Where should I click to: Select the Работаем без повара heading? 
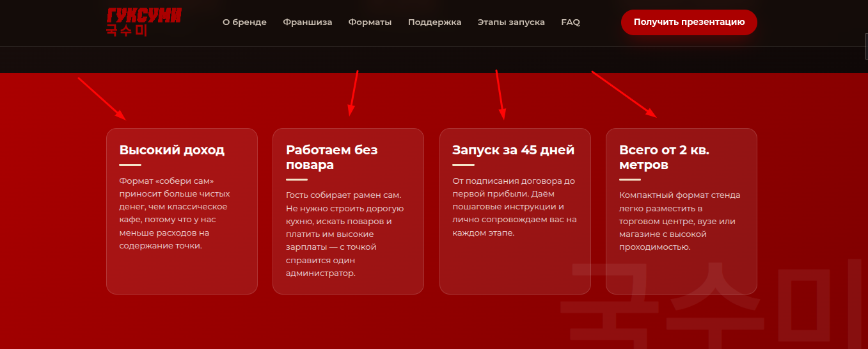point(332,158)
